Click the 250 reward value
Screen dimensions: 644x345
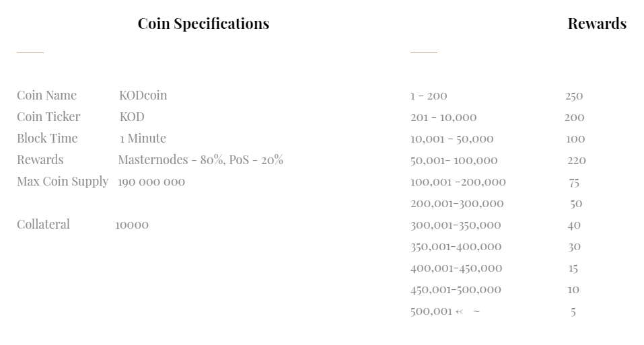pos(574,96)
